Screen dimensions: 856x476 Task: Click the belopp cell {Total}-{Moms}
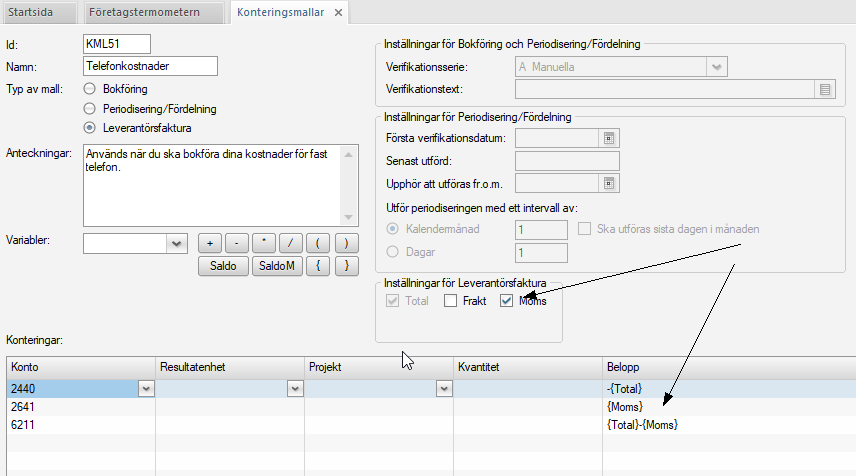pyautogui.click(x=729, y=425)
